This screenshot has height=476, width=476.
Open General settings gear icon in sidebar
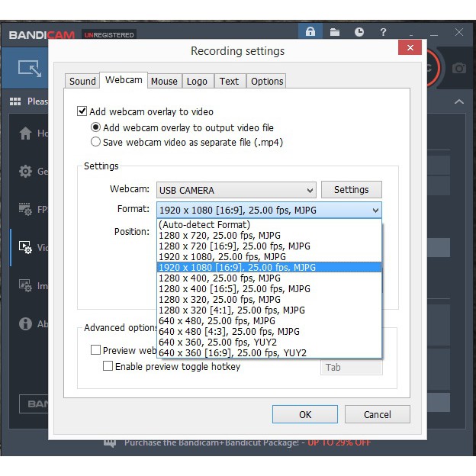25,172
